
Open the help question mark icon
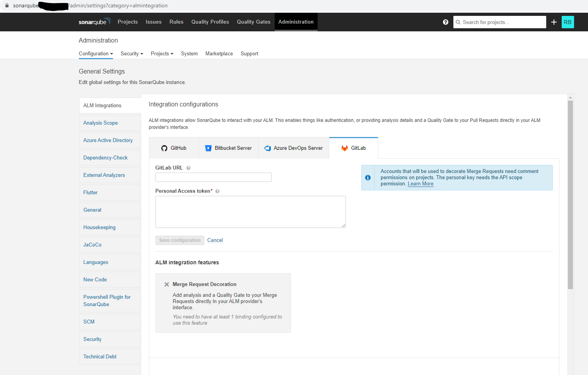446,22
